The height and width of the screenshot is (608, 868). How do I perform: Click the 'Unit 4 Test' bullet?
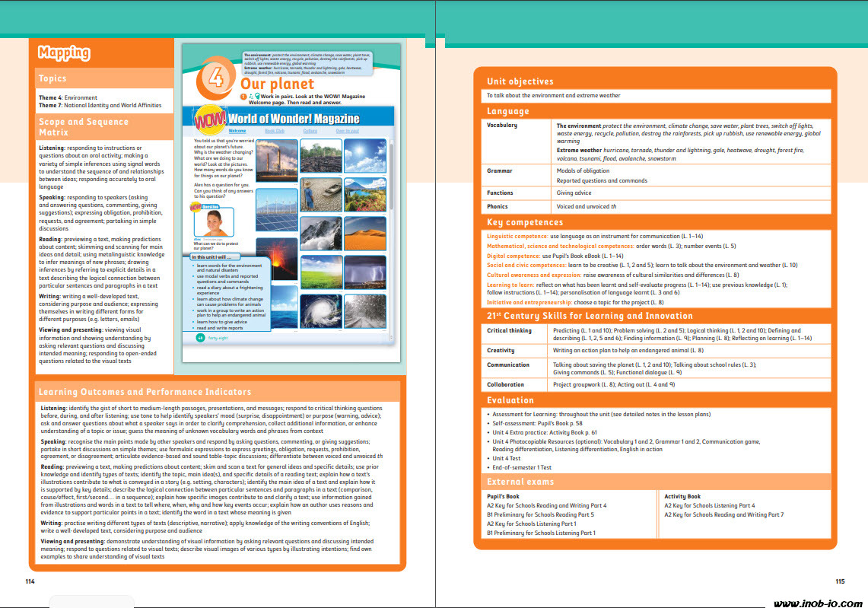(507, 459)
